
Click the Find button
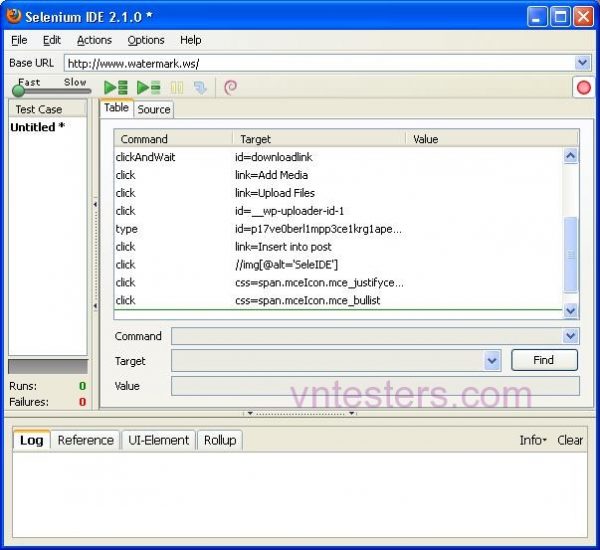coord(544,360)
